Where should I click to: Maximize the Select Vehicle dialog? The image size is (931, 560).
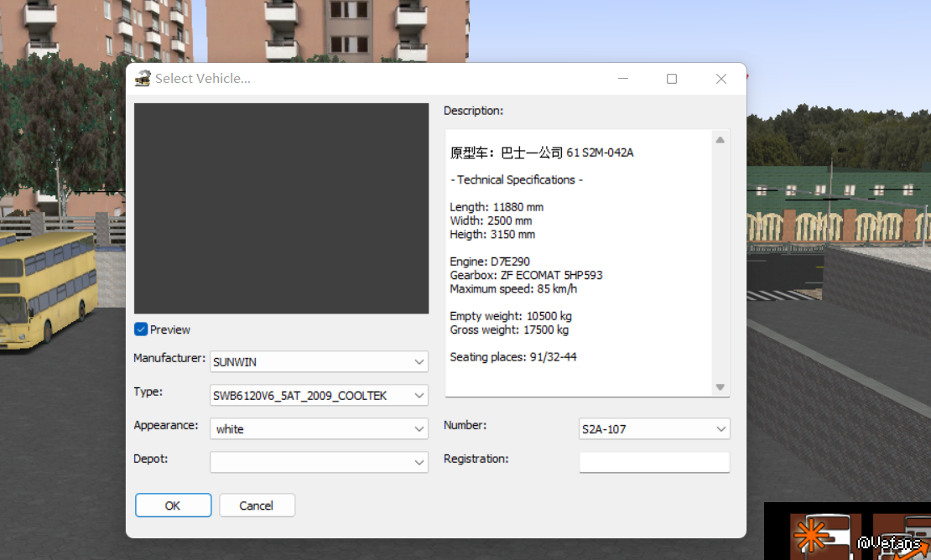tap(672, 79)
